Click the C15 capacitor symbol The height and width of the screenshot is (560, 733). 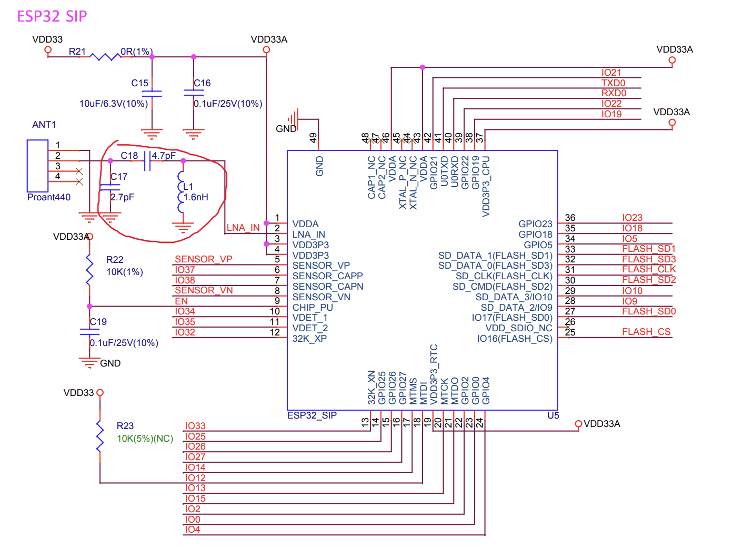pos(152,94)
